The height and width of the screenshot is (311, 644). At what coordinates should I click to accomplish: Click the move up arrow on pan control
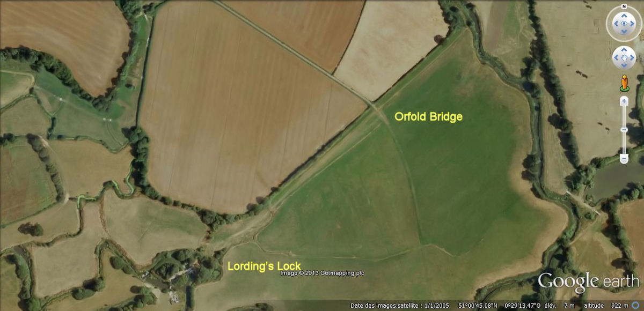[x=624, y=49]
